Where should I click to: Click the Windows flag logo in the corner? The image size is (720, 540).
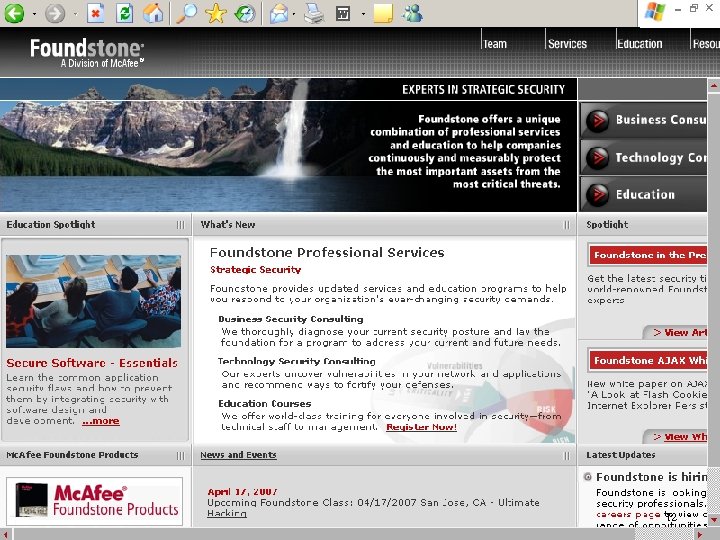pos(654,12)
